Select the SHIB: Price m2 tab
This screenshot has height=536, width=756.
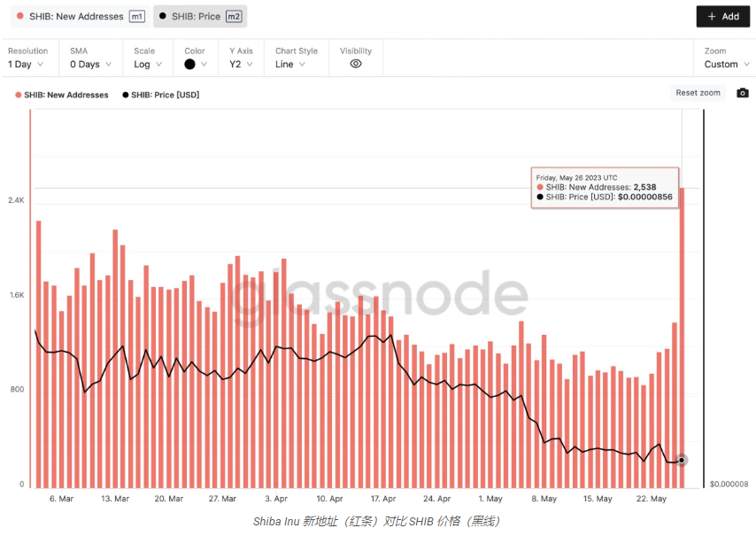[200, 17]
